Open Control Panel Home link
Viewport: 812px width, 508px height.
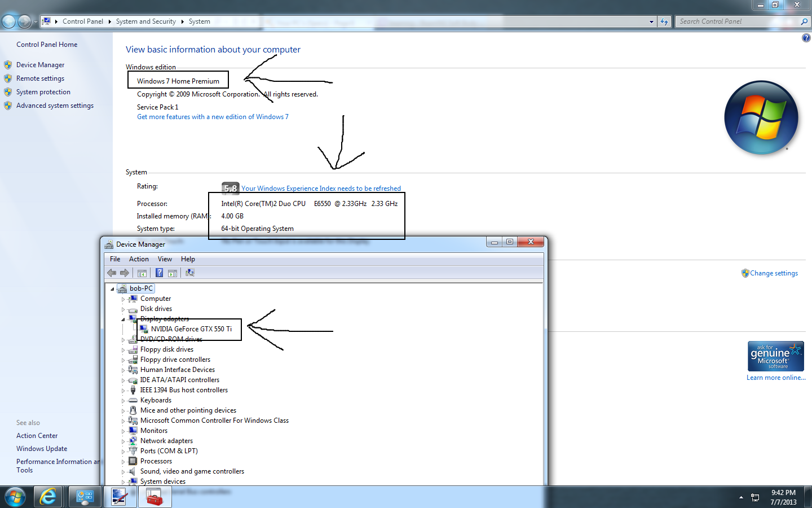coord(47,45)
